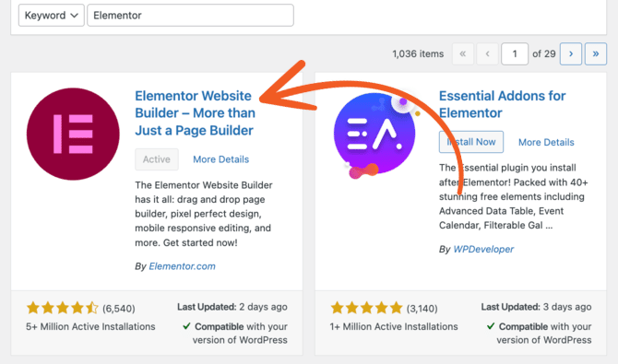Viewport: 618px width, 364px height.
Task: Open Elementor Website Builder title link
Action: tap(196, 113)
